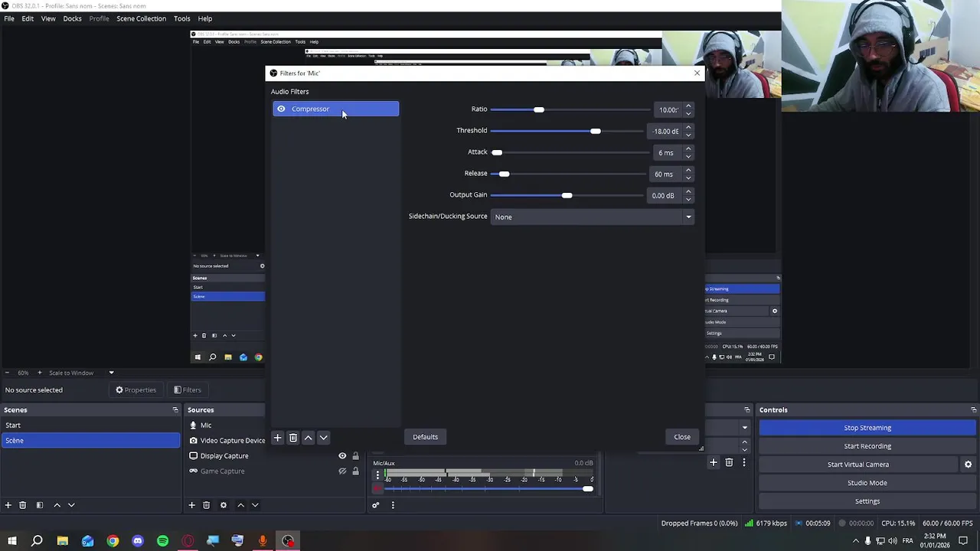The height and width of the screenshot is (551, 980).
Task: Open Advanced Audio Properties gears icon in mixer
Action: coord(375,505)
